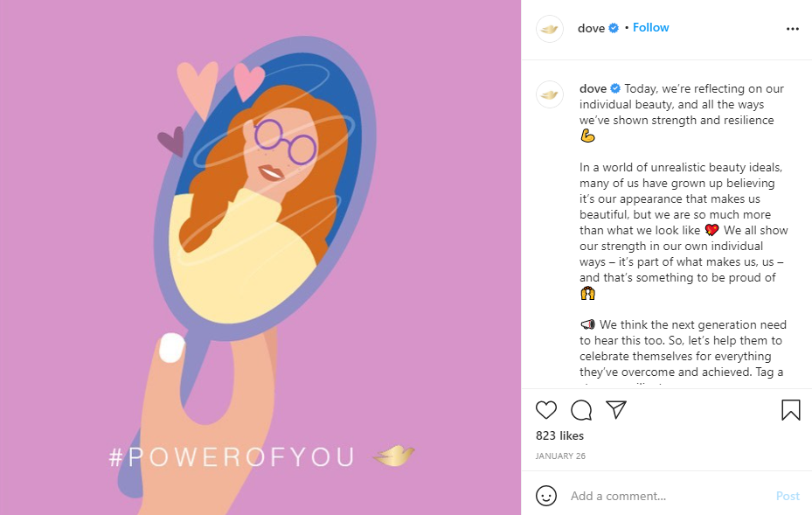Click the verified badge in post header
The height and width of the screenshot is (515, 812).
(614, 28)
